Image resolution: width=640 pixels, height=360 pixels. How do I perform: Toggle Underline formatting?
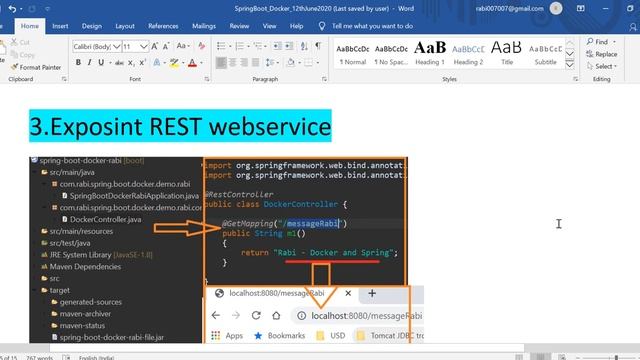pyautogui.click(x=101, y=62)
